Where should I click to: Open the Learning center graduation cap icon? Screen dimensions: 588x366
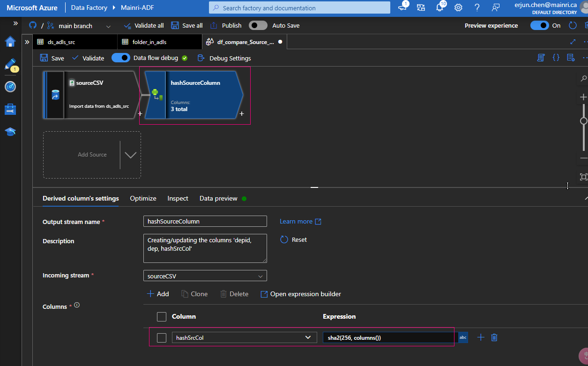(x=10, y=132)
